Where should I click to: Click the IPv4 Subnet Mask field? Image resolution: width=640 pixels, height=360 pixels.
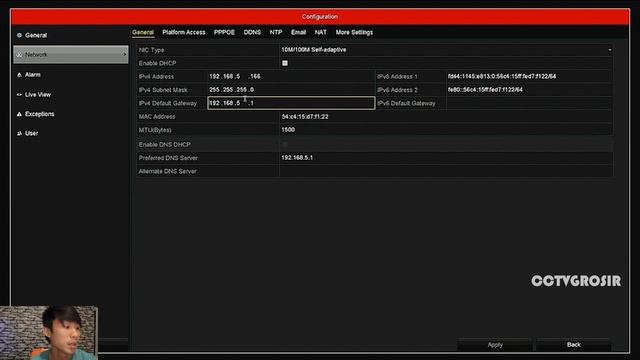click(291, 90)
